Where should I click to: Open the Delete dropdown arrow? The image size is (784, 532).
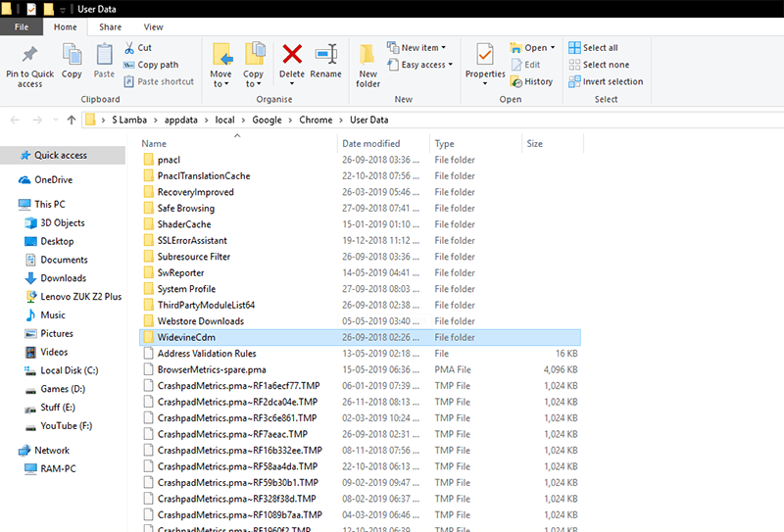(292, 83)
